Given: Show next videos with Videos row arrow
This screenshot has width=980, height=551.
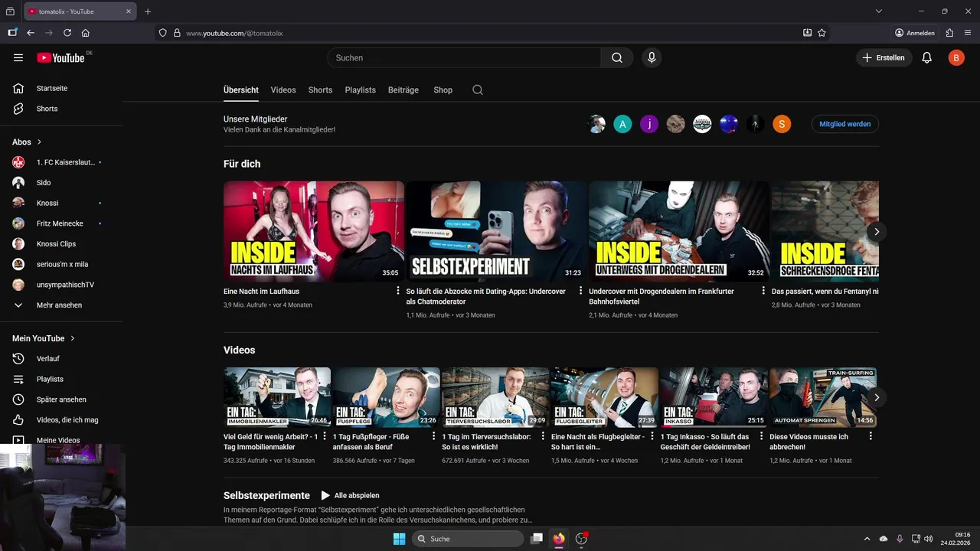Looking at the screenshot, I should pyautogui.click(x=877, y=397).
